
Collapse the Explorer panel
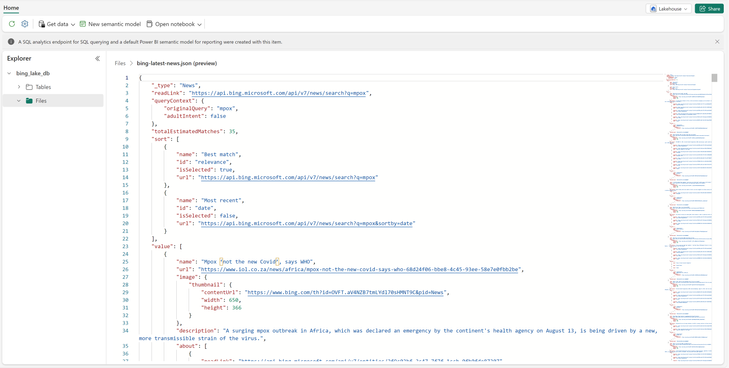tap(97, 59)
